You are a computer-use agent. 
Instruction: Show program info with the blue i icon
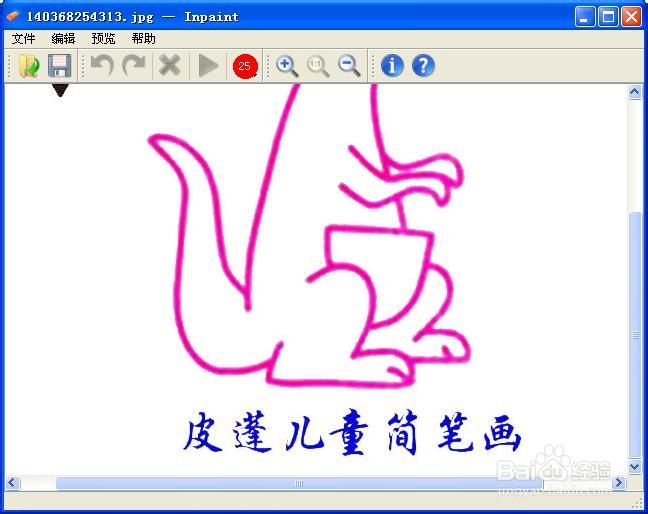coord(392,66)
